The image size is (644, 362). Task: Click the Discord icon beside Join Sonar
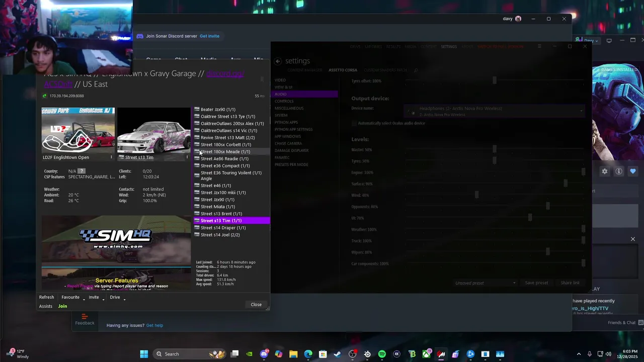point(140,36)
